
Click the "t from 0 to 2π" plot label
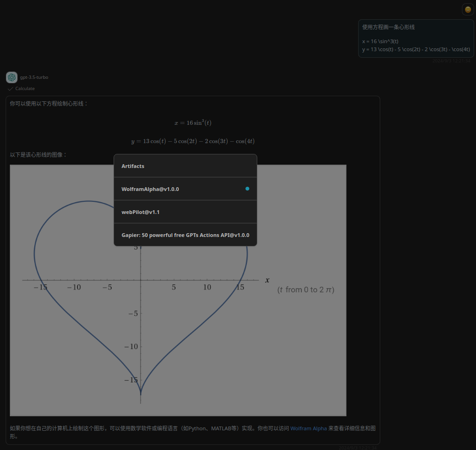pos(306,290)
